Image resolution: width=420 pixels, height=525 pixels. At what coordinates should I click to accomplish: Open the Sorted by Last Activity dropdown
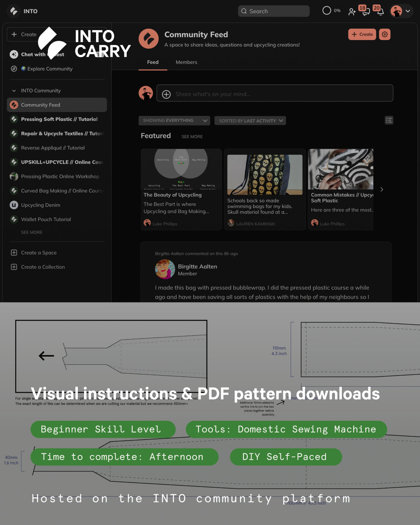[250, 121]
